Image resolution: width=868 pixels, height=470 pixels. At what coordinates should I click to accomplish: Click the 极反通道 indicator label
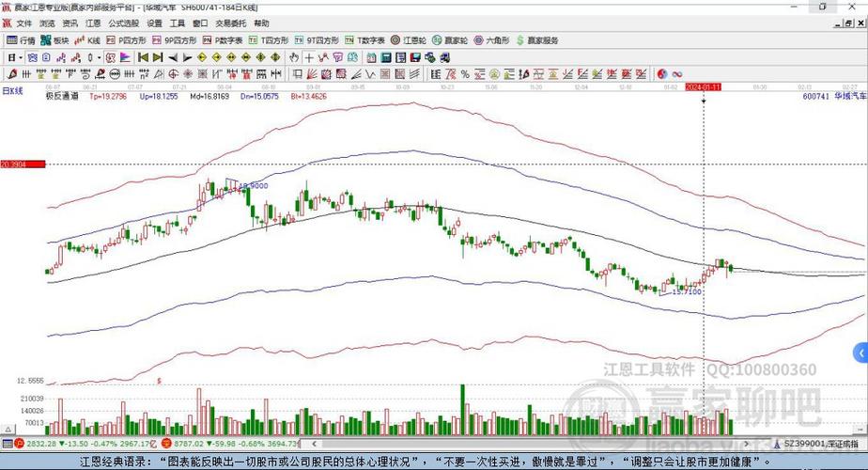coord(62,97)
